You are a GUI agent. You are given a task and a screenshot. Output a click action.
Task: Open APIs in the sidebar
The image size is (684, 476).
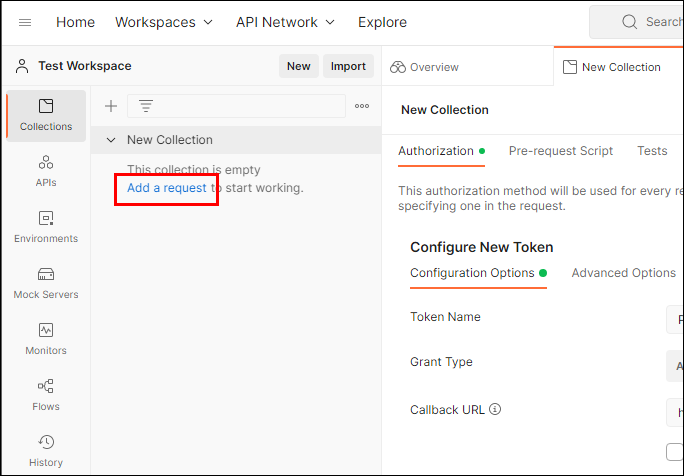pos(46,171)
